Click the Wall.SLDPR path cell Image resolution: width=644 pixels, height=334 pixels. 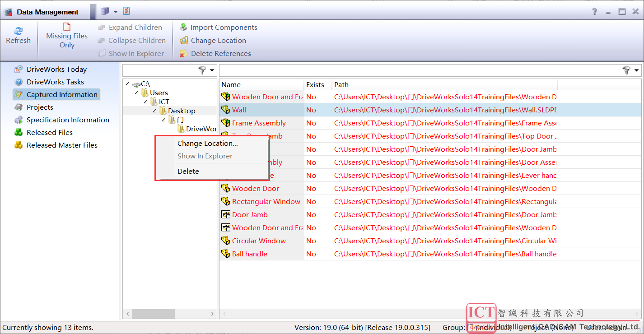coord(445,110)
